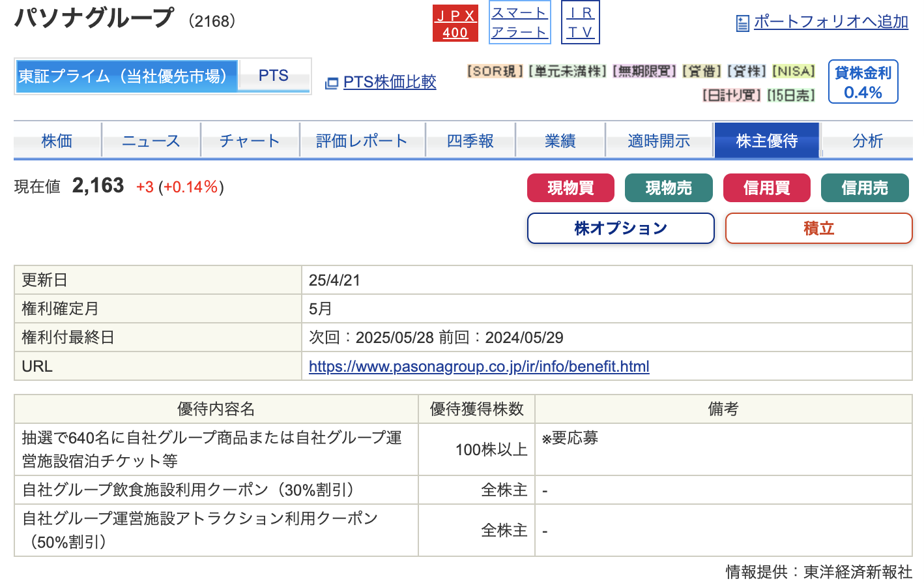This screenshot has height=583, width=924.
Task: Click the 優待内容名 column header
Action: point(216,409)
